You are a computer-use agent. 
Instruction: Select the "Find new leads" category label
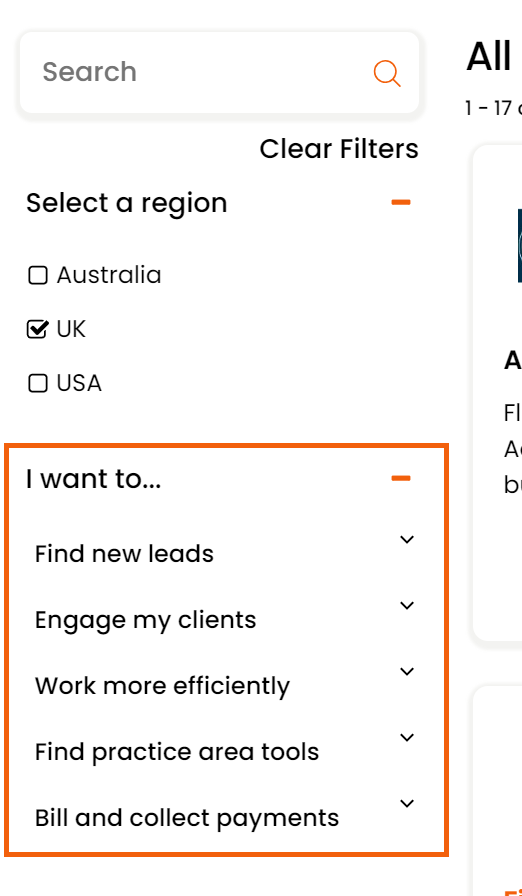pos(125,554)
